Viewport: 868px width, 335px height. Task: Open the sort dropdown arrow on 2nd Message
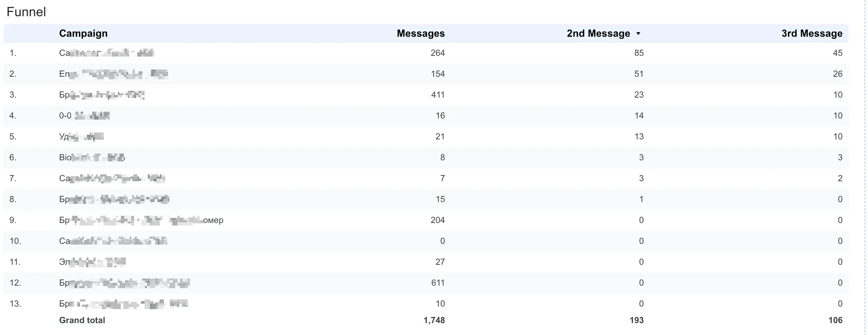click(639, 33)
